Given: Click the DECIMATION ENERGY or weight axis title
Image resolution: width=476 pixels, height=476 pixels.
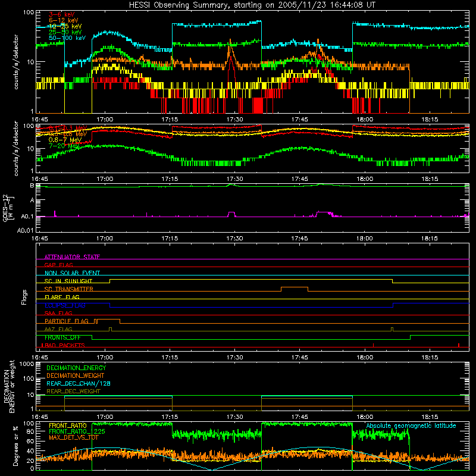Looking at the screenshot, I should [9, 386].
